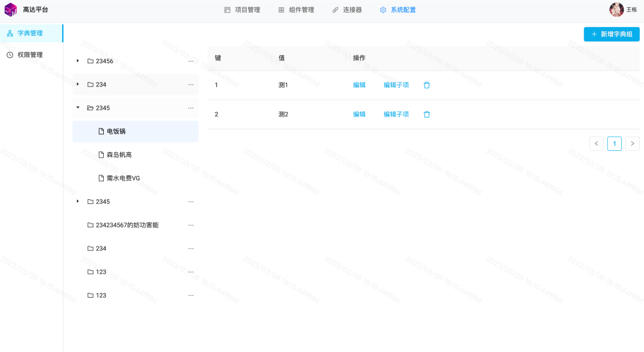Screen dimensions: 644x352
Task: Open the 项目管理 nav tab
Action: point(242,10)
